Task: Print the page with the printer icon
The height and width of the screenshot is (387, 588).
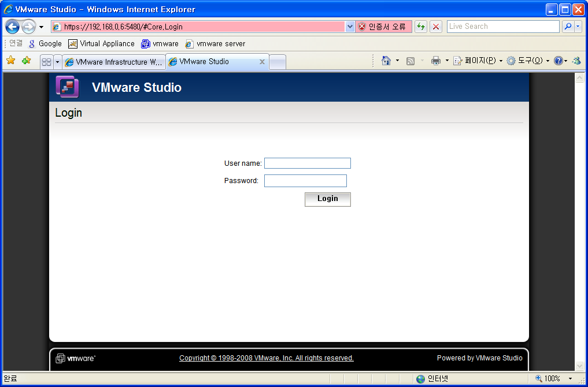Action: 436,61
